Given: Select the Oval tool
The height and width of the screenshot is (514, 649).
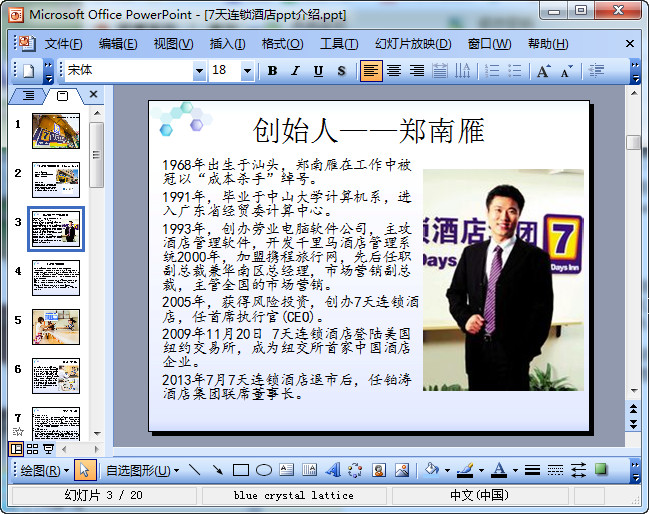Looking at the screenshot, I should click(x=264, y=470).
